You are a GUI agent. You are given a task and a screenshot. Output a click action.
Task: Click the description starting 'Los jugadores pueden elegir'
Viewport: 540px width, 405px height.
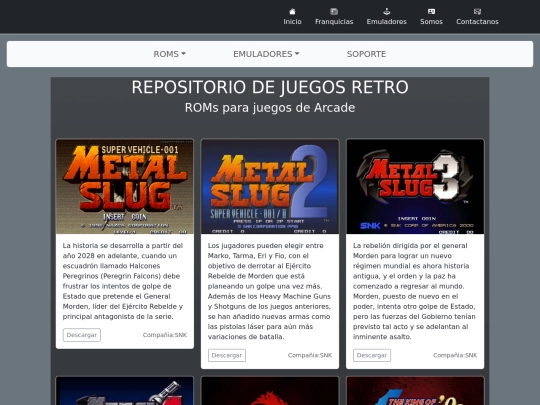click(269, 291)
